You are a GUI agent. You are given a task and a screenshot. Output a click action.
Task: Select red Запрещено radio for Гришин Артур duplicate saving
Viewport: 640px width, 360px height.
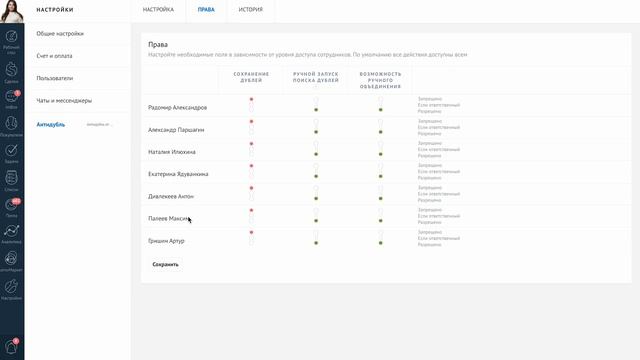[251, 232]
